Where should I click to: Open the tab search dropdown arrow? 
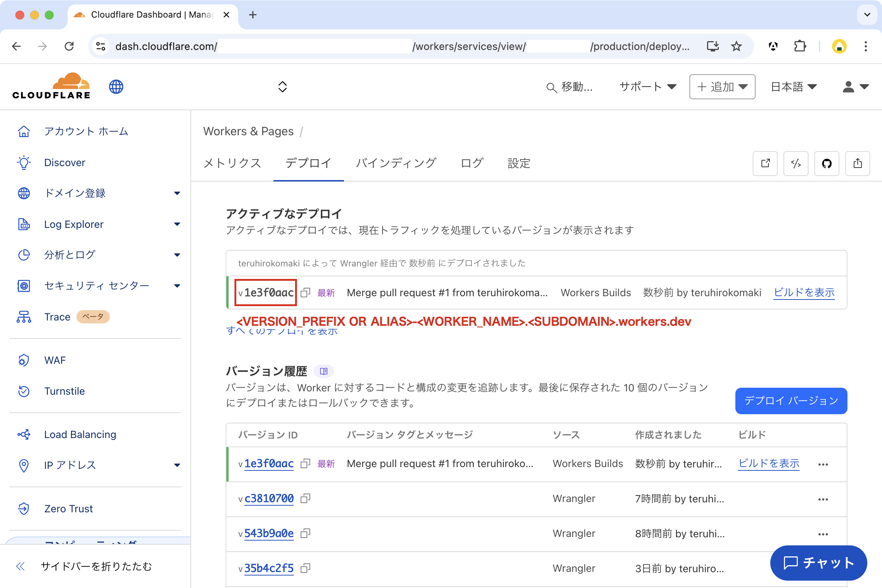[x=867, y=15]
